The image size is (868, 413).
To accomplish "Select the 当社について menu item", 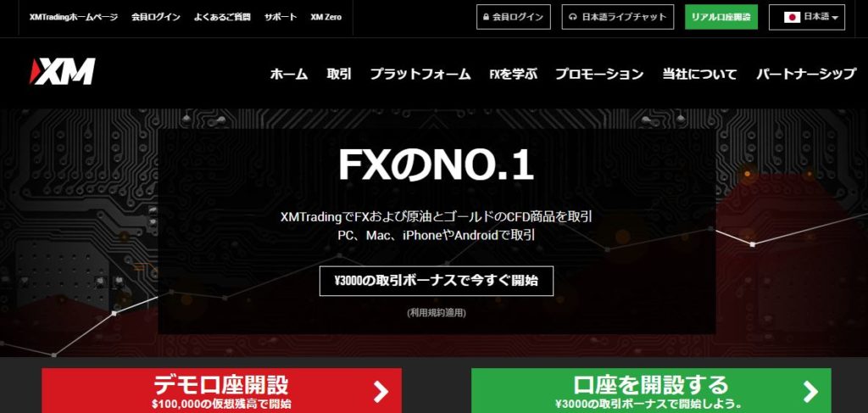I will click(x=699, y=74).
